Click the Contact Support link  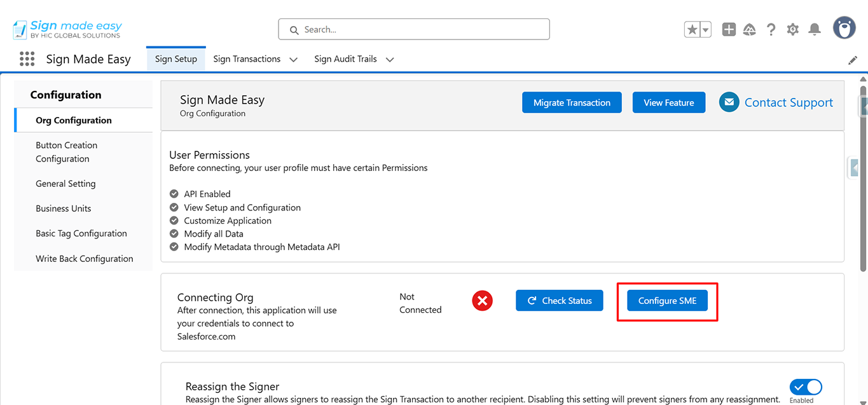coord(789,102)
